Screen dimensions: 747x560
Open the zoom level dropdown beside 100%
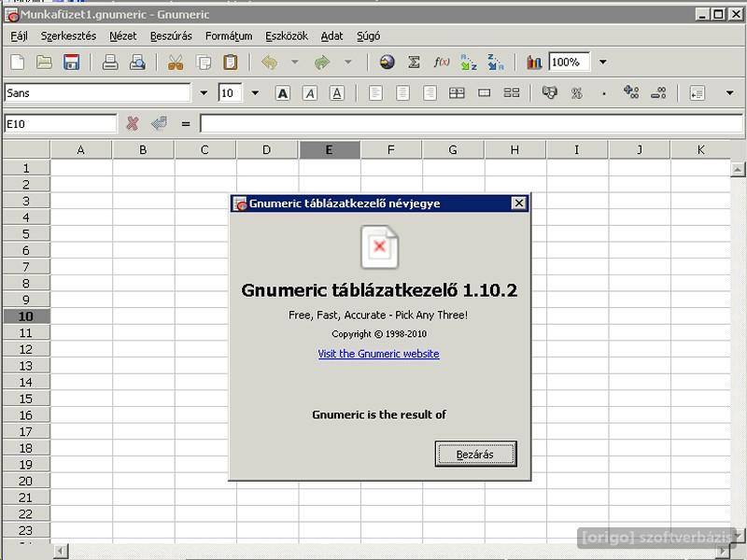click(x=602, y=62)
